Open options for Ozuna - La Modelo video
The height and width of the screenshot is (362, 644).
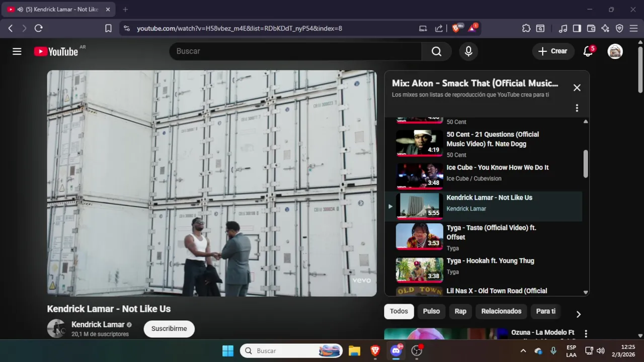pos(586,333)
